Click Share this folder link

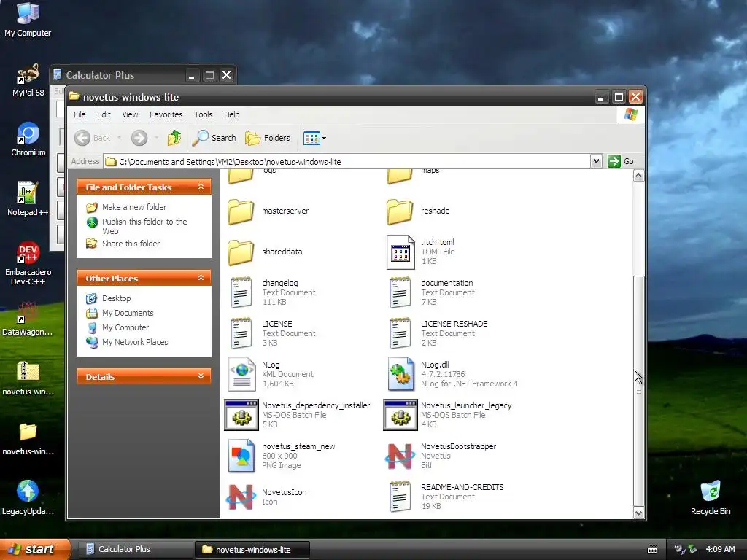coord(131,244)
